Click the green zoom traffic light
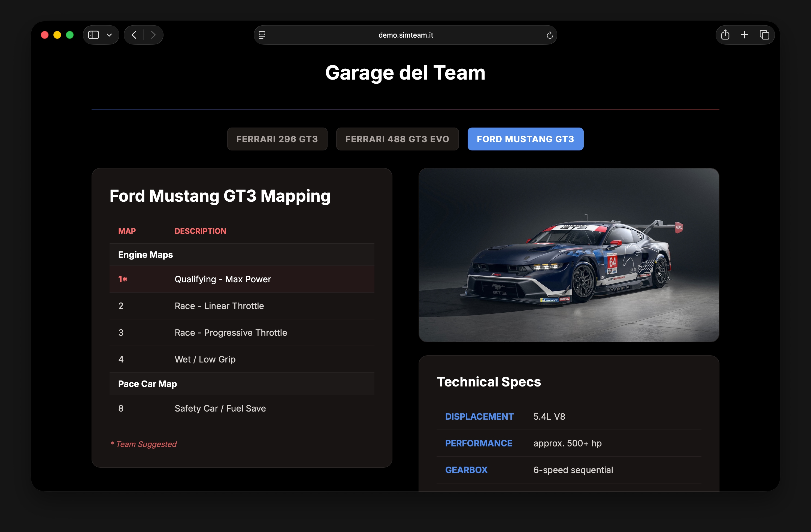 coord(70,34)
